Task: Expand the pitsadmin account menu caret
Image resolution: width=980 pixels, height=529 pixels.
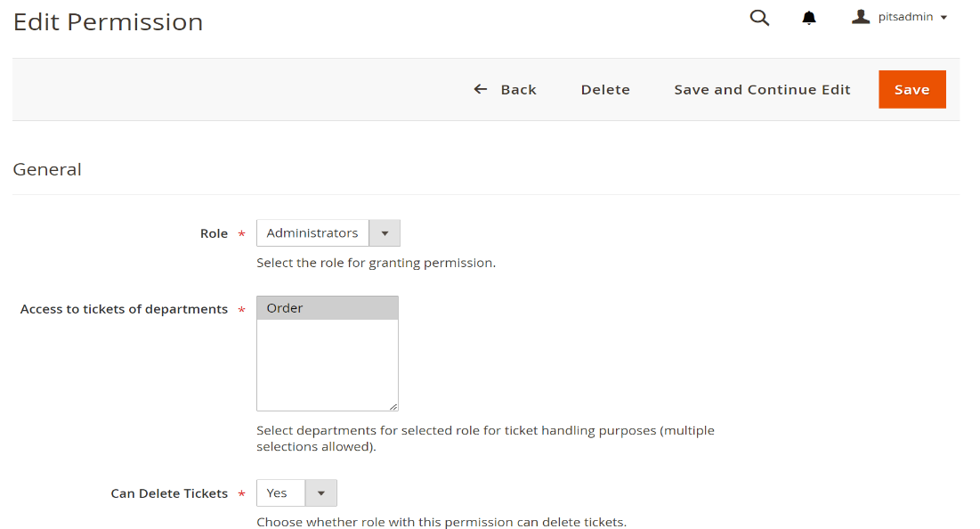Action: [944, 18]
